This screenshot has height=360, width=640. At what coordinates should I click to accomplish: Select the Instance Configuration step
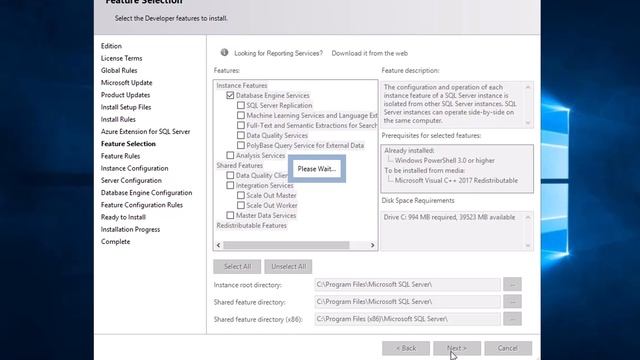tap(134, 168)
